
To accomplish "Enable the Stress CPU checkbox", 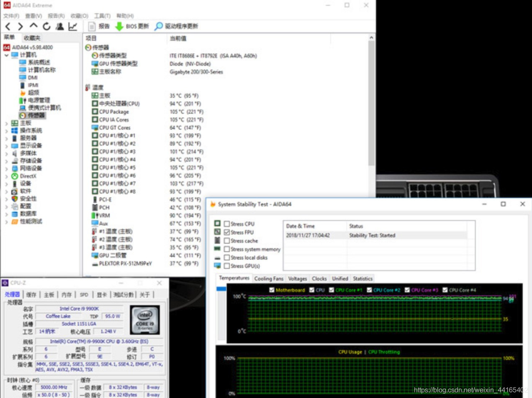I will pos(226,224).
